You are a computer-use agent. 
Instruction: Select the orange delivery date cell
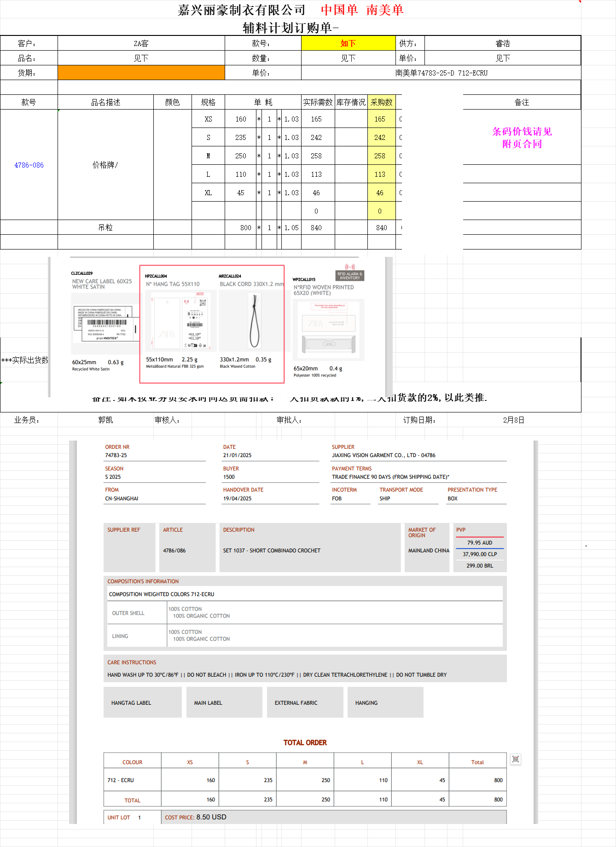[141, 73]
